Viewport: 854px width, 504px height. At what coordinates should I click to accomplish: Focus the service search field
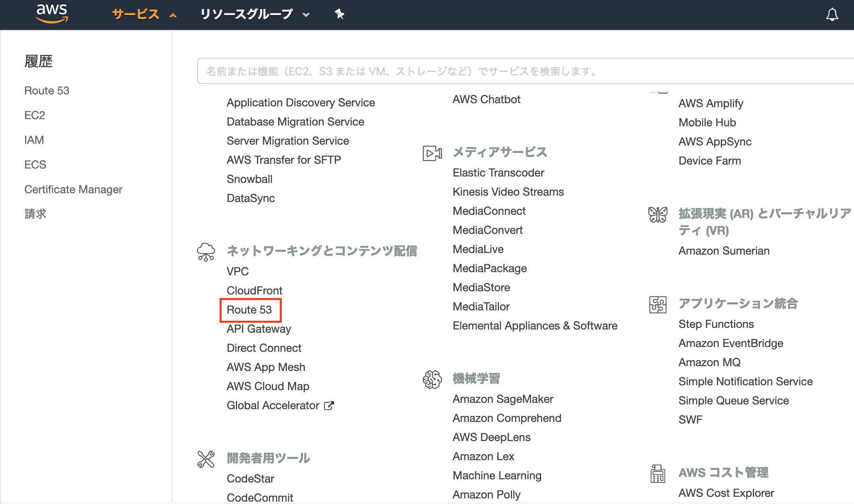pos(518,71)
